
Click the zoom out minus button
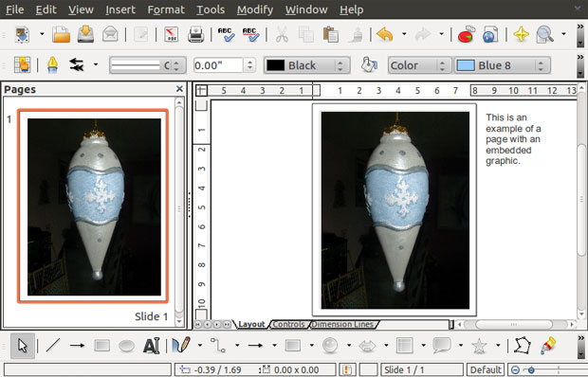coord(515,370)
